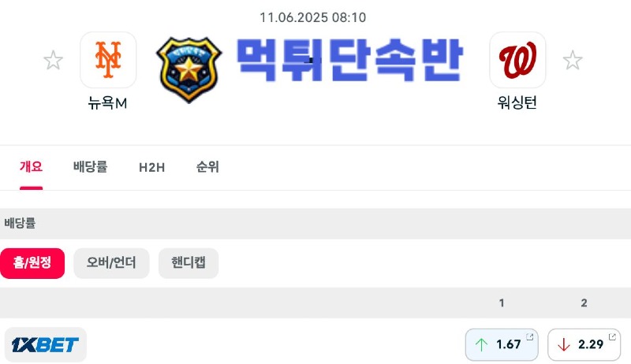Select the 홈/원정 odds filter

click(x=32, y=263)
